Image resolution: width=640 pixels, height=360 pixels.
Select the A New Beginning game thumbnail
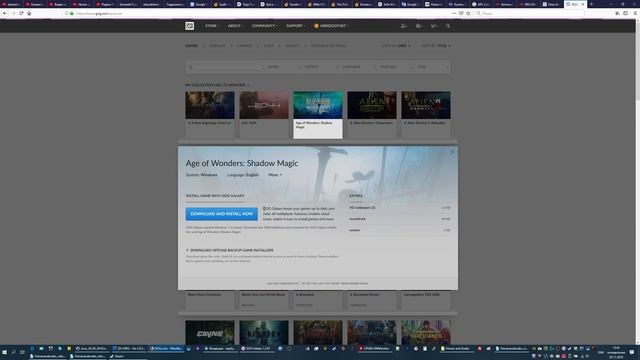tap(210, 105)
